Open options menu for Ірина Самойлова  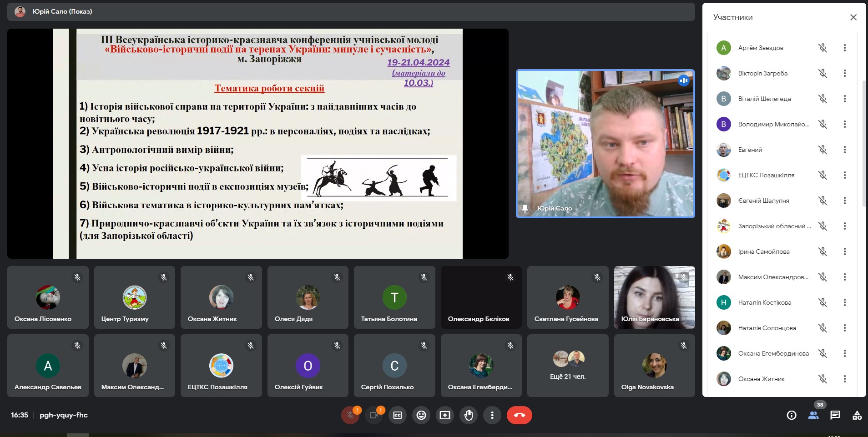click(845, 251)
